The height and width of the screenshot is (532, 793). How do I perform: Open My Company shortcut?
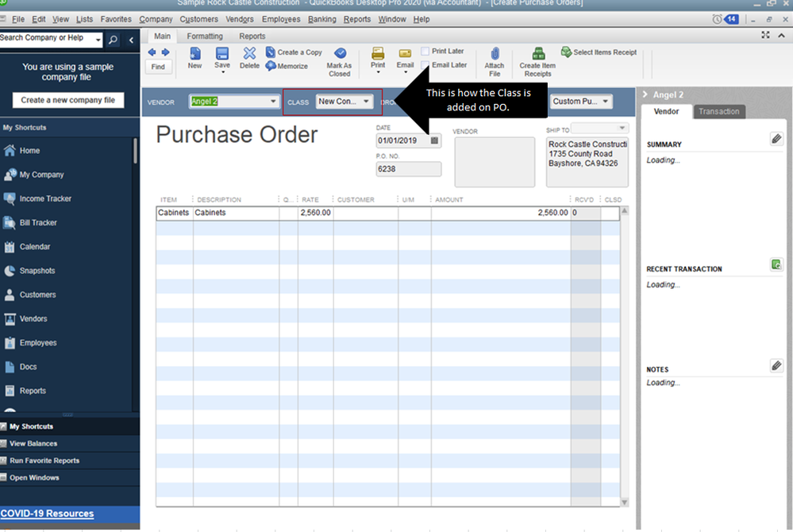click(x=41, y=175)
